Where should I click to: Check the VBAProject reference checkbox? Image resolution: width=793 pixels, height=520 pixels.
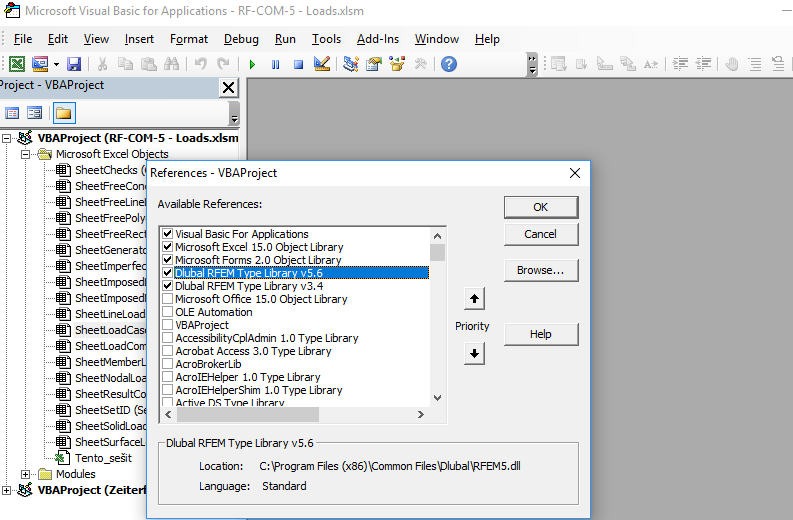167,325
